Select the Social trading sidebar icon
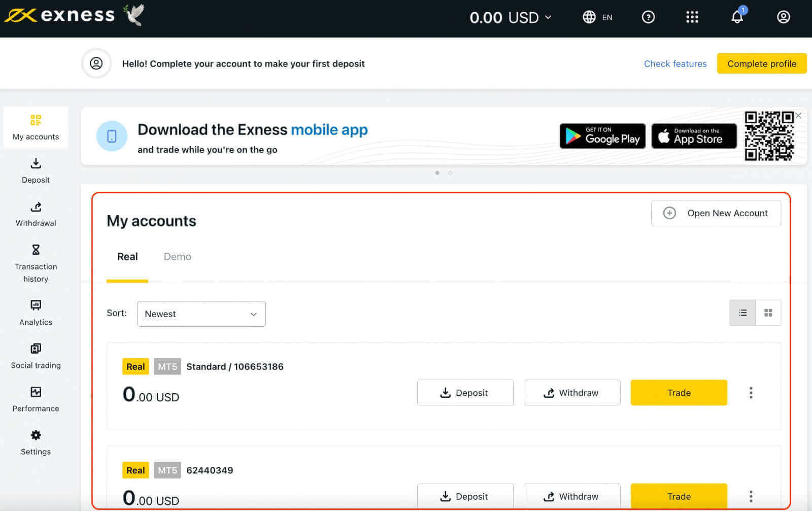Screen dimensions: 812x511 click(36, 348)
